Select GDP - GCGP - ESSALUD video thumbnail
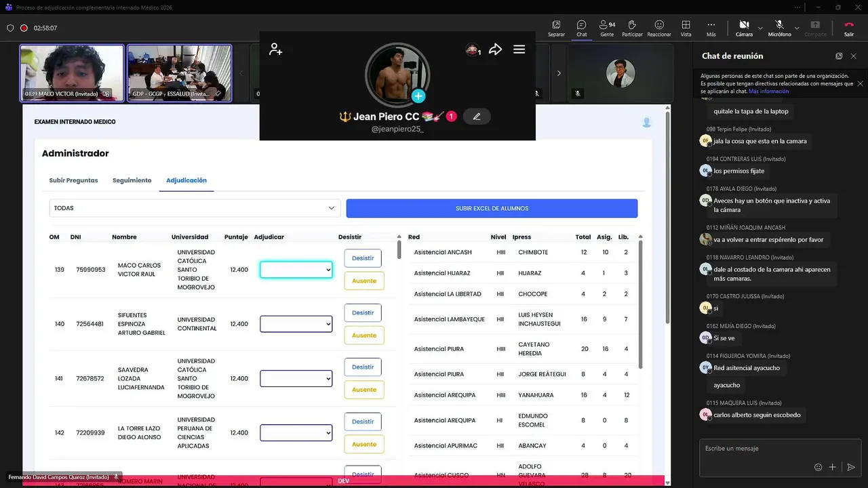This screenshot has height=488, width=868. point(180,73)
